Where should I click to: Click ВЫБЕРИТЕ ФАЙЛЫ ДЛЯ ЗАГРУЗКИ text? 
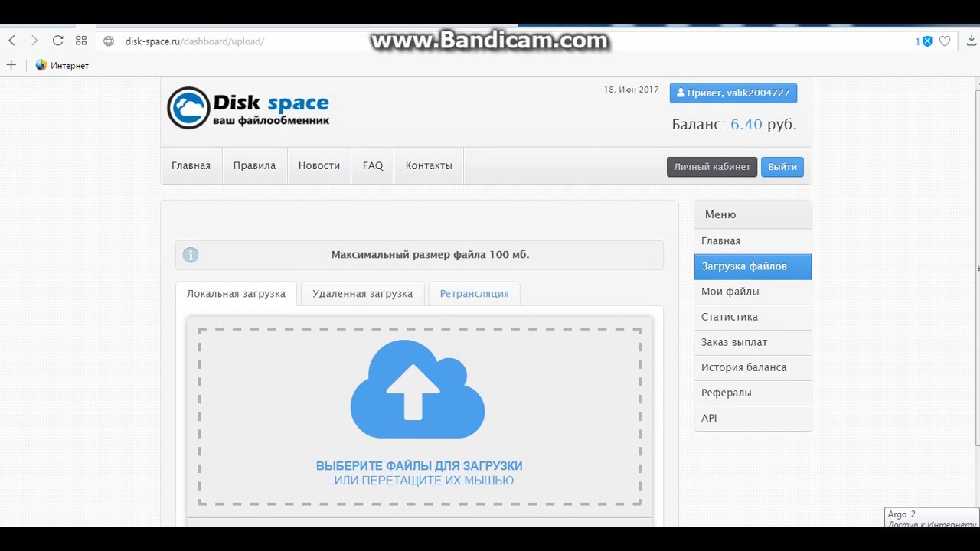click(x=420, y=465)
